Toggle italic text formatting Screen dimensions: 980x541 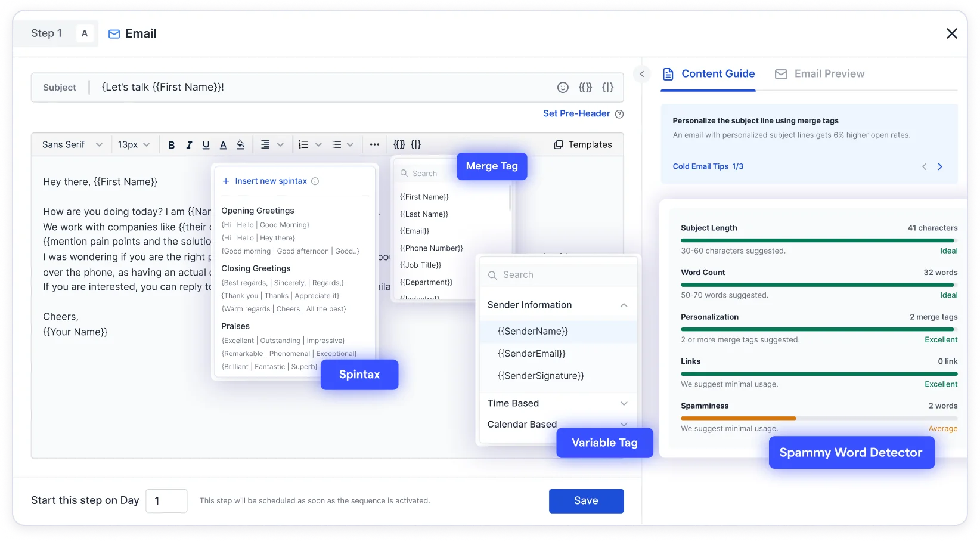point(189,145)
